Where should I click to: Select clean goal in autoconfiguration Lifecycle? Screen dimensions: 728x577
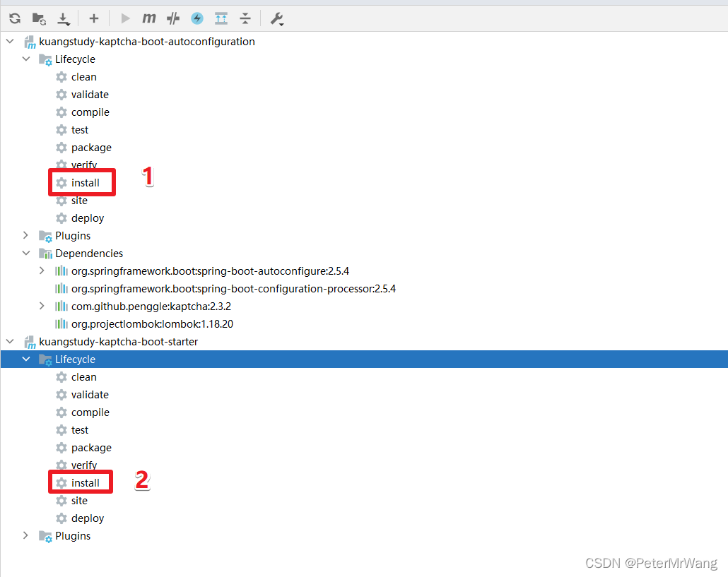click(x=84, y=77)
